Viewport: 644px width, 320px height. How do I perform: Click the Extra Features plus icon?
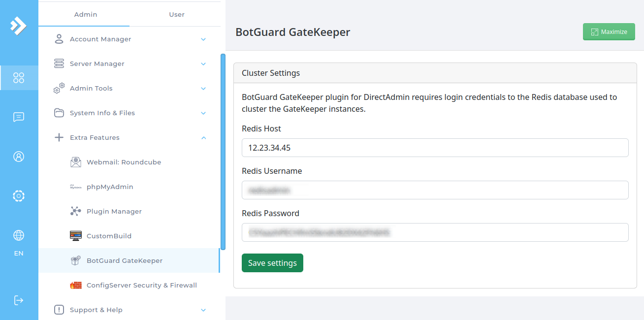[59, 137]
